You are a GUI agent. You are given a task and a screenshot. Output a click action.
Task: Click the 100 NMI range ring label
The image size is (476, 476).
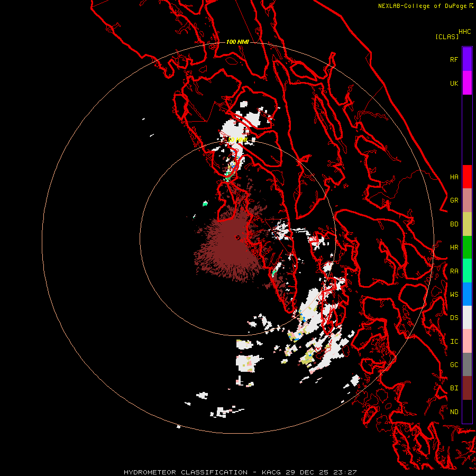237,42
